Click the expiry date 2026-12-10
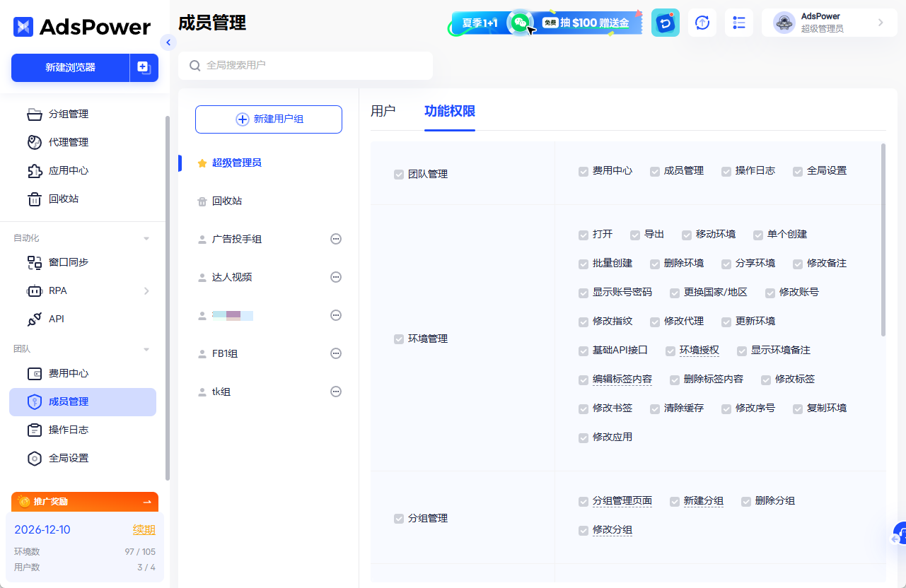906x588 pixels. [x=42, y=530]
